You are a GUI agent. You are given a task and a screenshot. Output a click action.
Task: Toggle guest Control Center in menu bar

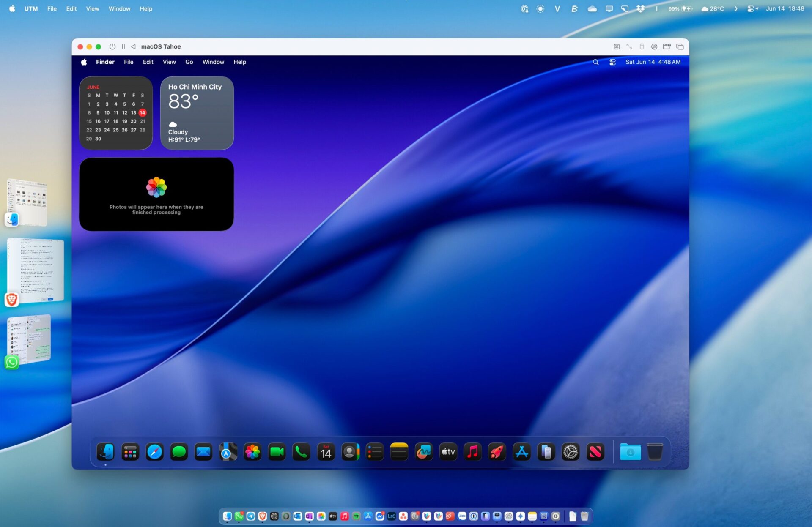coord(612,62)
